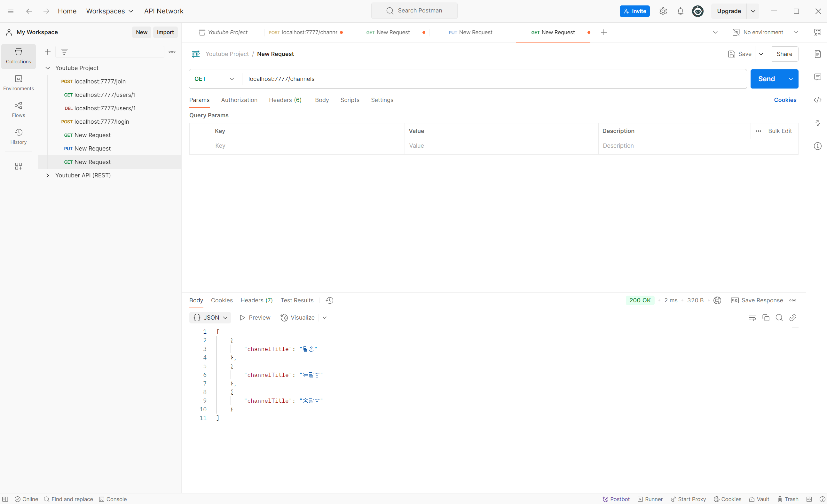Switch to the request Headers (6) tab
Viewport: 827px width, 504px height.
pyautogui.click(x=285, y=100)
